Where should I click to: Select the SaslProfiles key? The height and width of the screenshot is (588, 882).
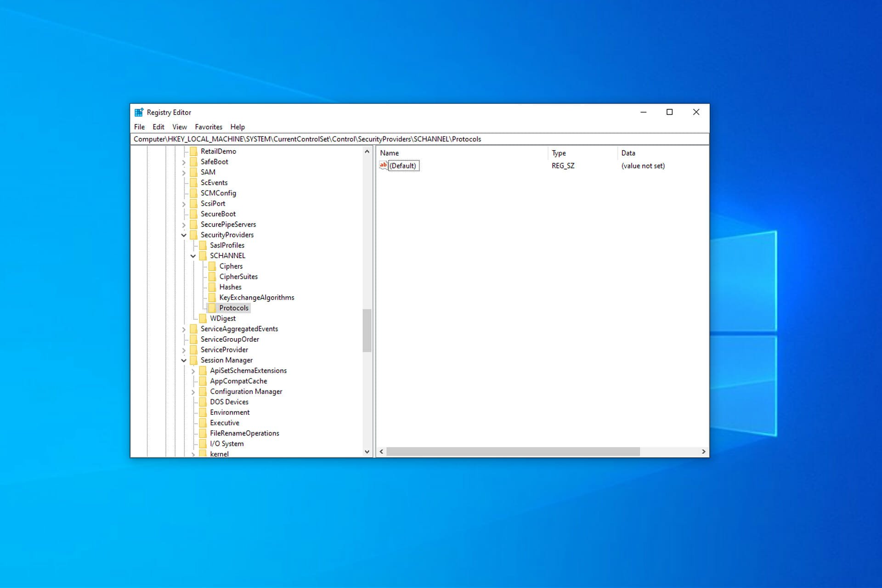(x=227, y=245)
